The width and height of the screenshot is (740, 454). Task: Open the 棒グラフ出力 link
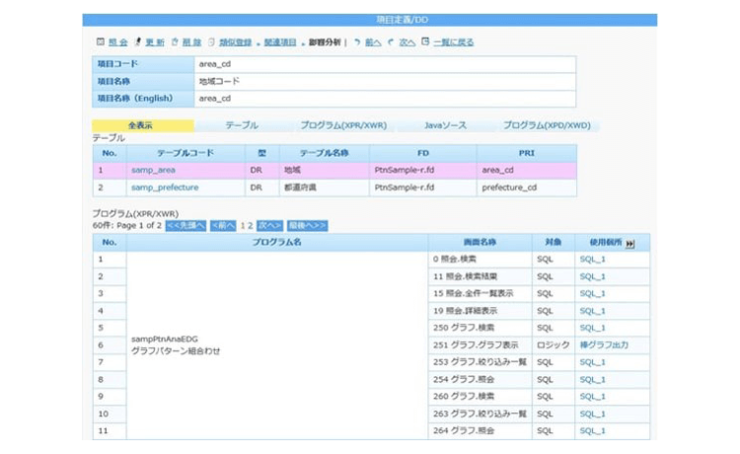coord(604,345)
